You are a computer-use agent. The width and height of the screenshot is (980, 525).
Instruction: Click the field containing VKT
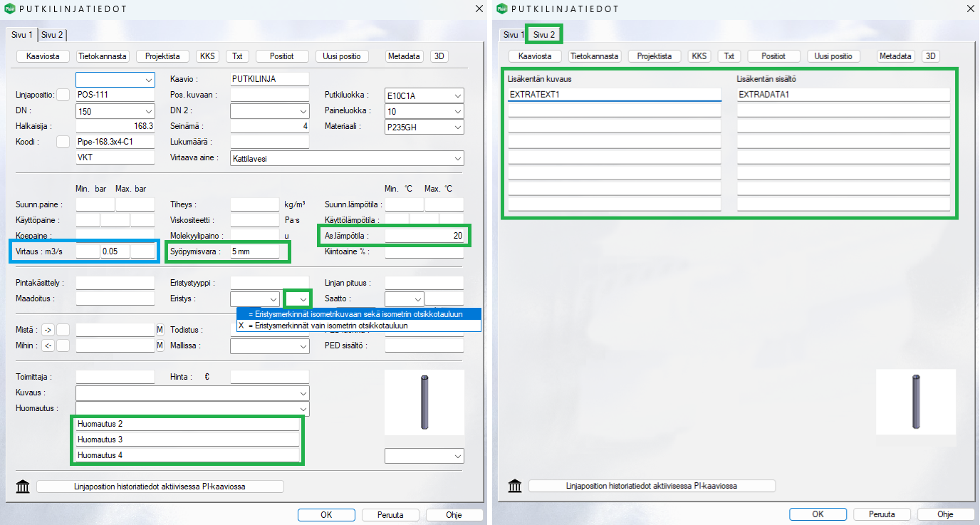[115, 157]
